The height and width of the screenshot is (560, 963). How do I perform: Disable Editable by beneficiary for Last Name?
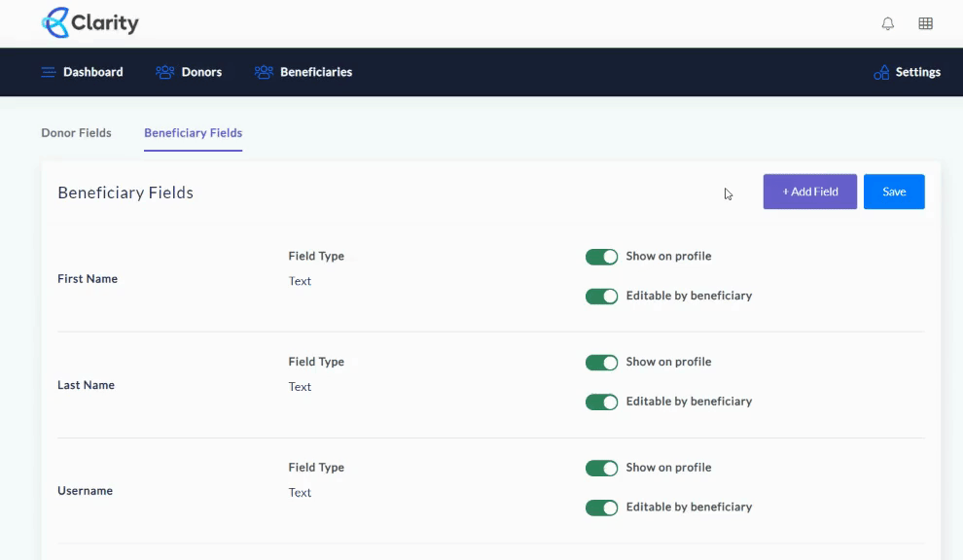click(602, 402)
